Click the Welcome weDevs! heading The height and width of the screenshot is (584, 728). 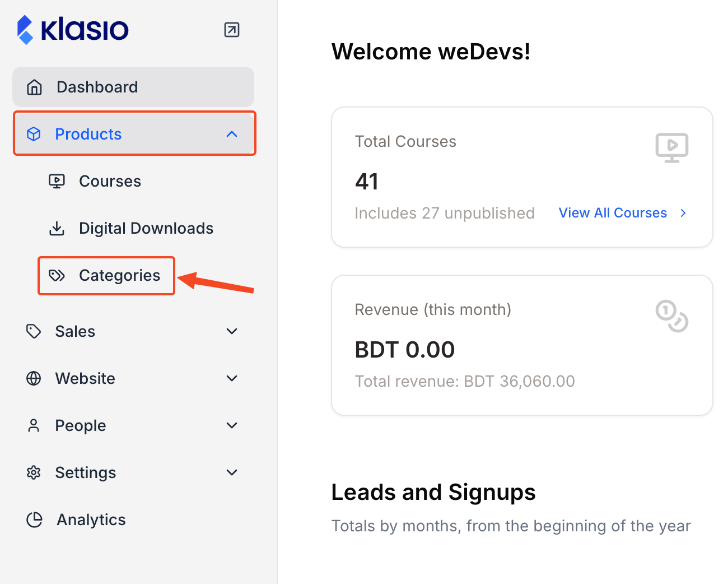point(431,52)
